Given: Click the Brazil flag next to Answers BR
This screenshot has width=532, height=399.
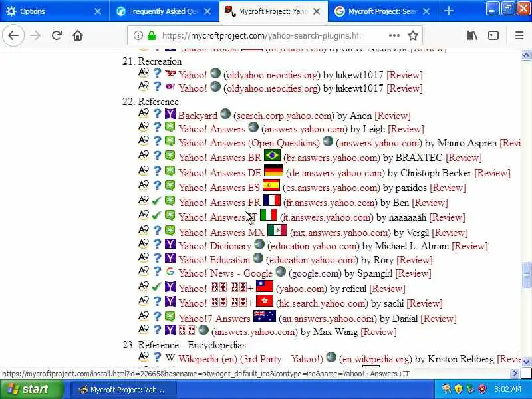Looking at the screenshot, I should pos(273,156).
